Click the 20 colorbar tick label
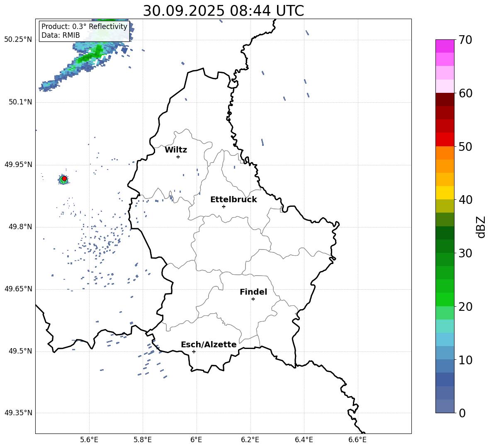The height and width of the screenshot is (448, 491). click(466, 307)
